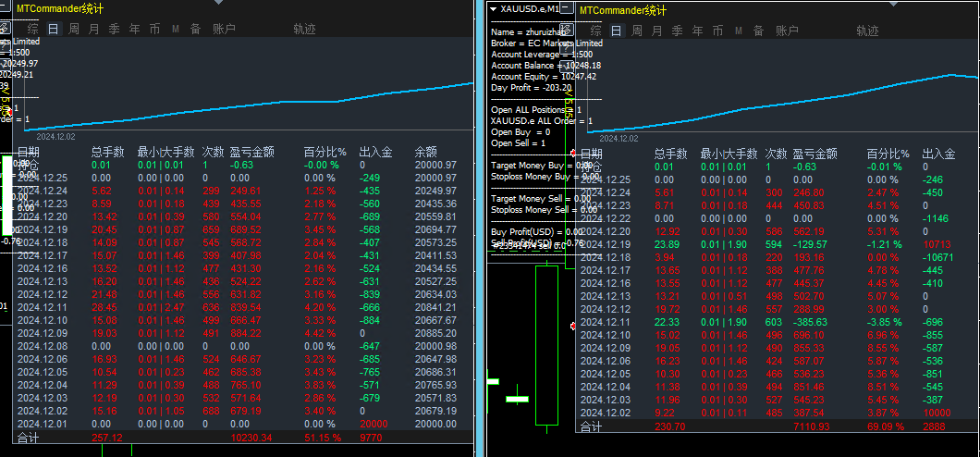980x457 pixels.
Task: Click total lots 257.12 in left footer
Action: [107, 438]
